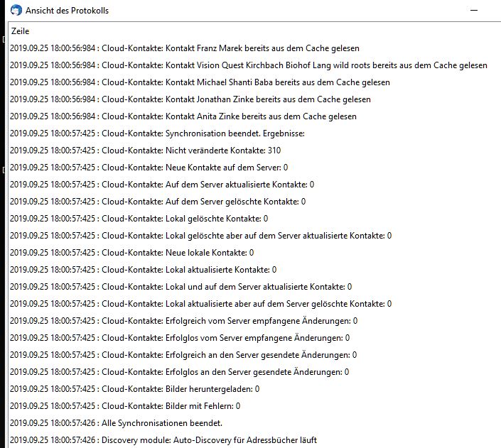
Task: Select the Nicht veränderte Kontakte: 310 line
Action: [x=145, y=151]
